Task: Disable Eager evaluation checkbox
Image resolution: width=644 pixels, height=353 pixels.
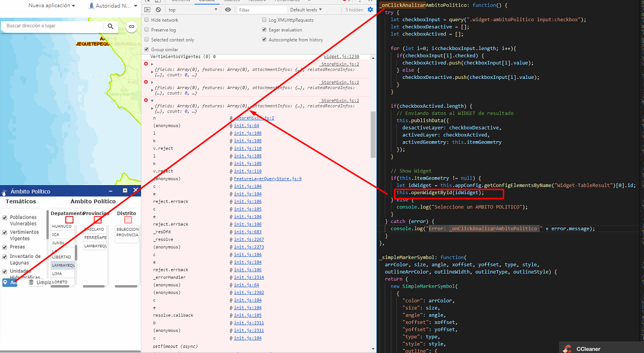Action: [x=264, y=30]
